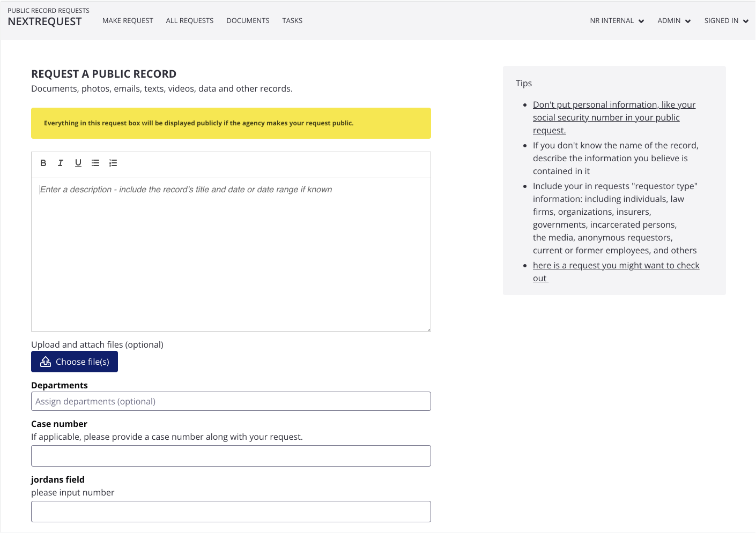Click the upload icon on Choose file(s)

[x=45, y=362]
